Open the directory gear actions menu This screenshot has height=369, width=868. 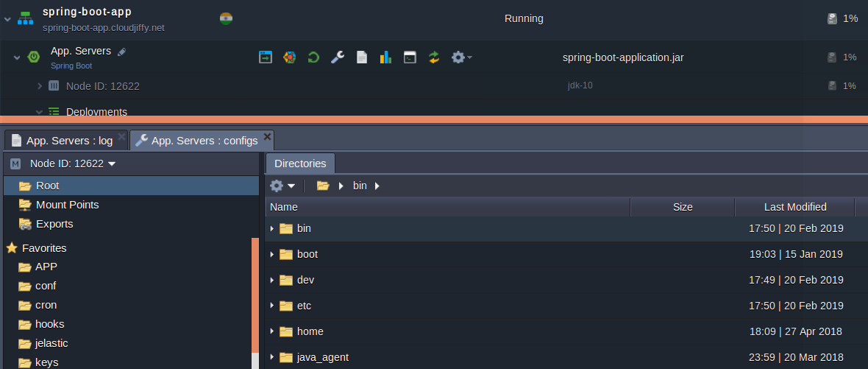282,186
